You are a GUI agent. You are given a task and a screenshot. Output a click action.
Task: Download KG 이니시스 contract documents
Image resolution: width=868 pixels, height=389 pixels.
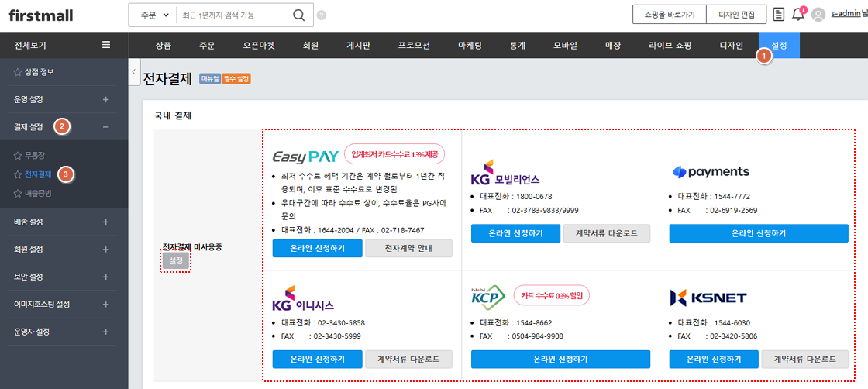pos(408,359)
